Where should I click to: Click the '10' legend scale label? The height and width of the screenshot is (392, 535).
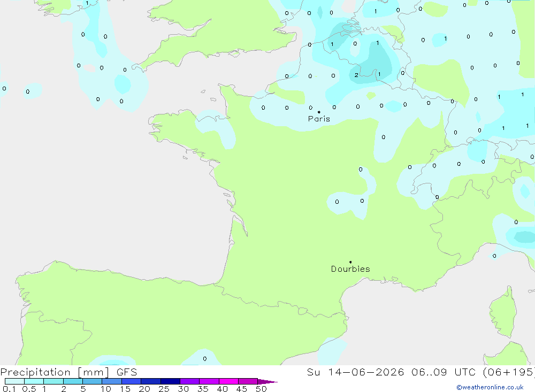click(106, 389)
